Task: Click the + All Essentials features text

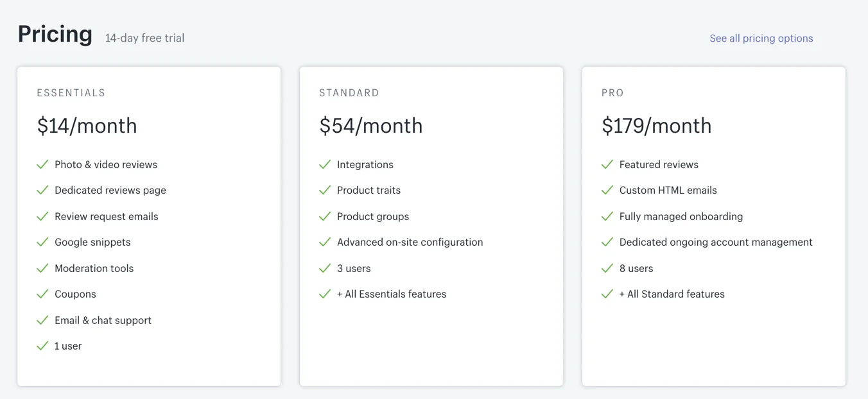Action: pyautogui.click(x=391, y=294)
